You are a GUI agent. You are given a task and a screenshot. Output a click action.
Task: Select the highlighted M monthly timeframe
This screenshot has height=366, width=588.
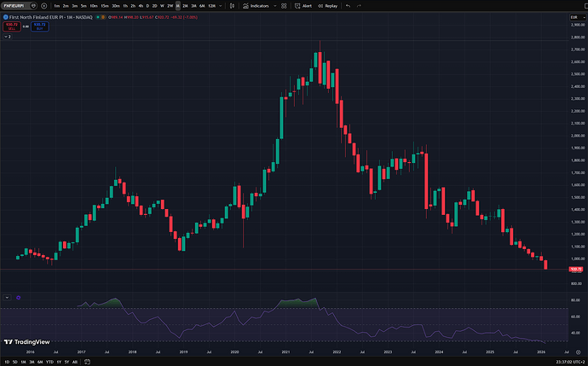click(x=178, y=6)
